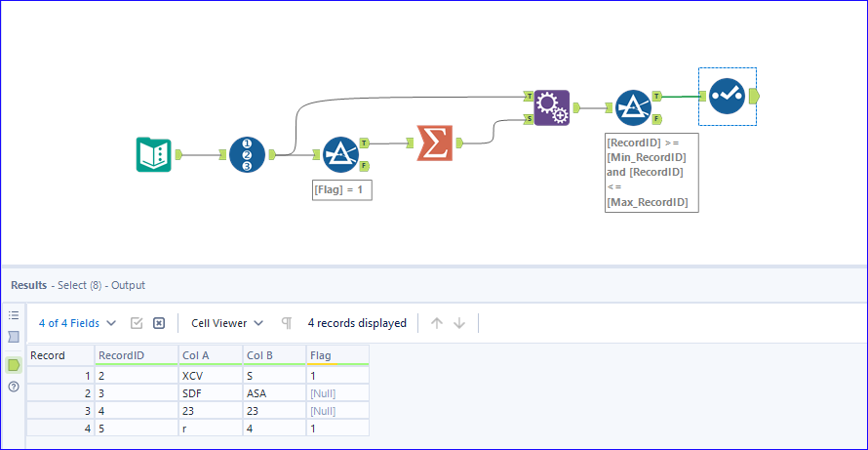Click the Flag column header
The height and width of the screenshot is (450, 868).
coord(337,355)
